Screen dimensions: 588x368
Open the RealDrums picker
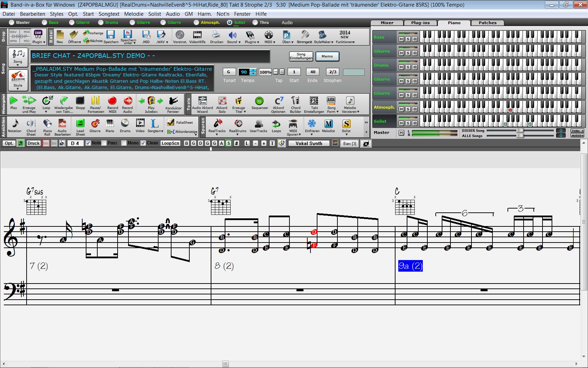238,126
